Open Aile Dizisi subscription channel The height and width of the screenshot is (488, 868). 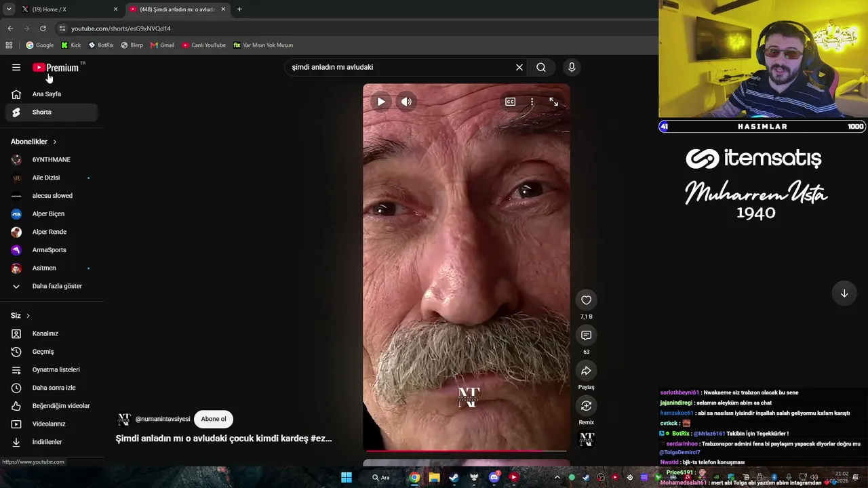pos(52,178)
